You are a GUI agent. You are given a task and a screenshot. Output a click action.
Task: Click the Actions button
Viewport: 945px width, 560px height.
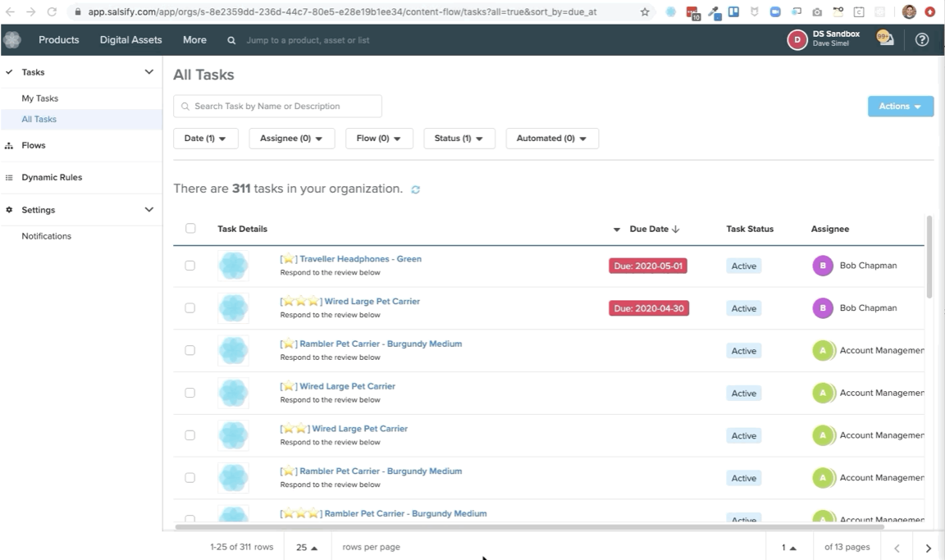(900, 106)
